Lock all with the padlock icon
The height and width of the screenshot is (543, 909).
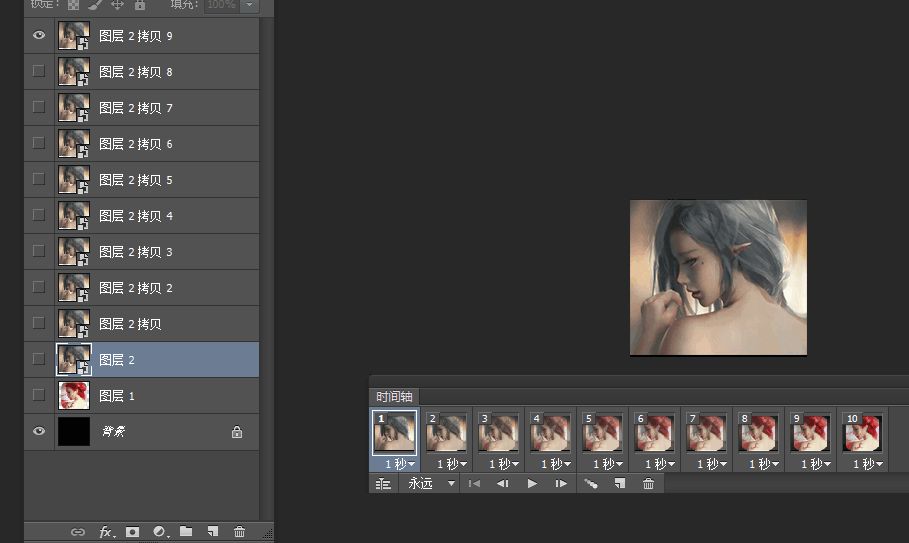click(140, 5)
